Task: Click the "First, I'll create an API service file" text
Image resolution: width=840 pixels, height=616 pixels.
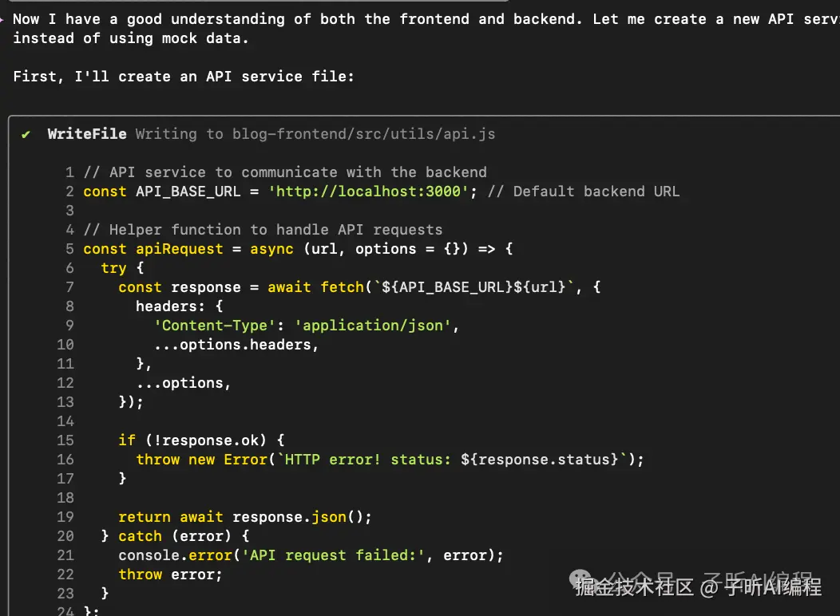Action: (183, 77)
